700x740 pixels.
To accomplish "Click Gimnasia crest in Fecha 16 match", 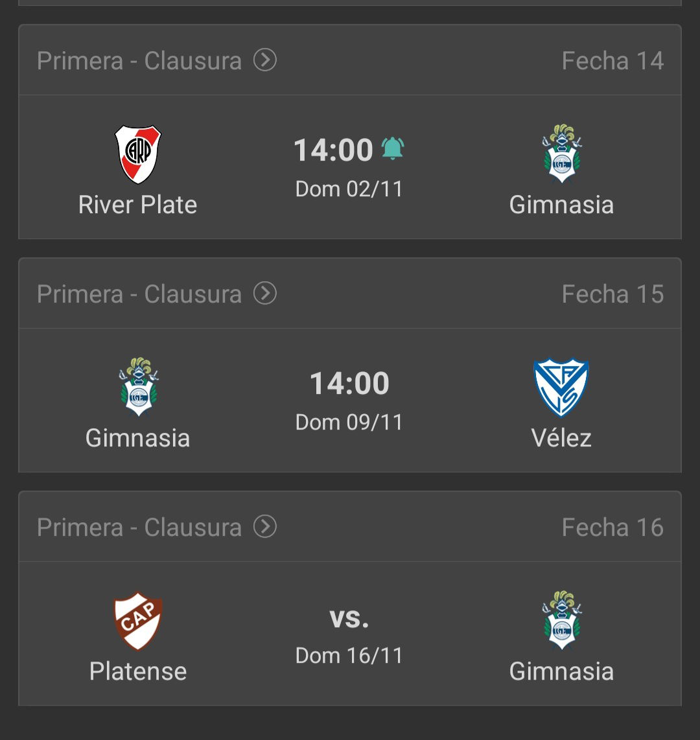I will 562,621.
